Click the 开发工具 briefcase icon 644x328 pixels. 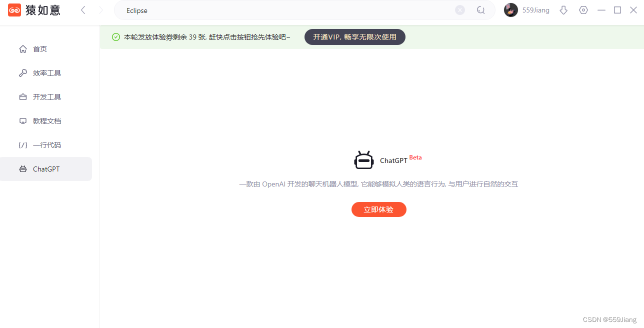tap(23, 97)
